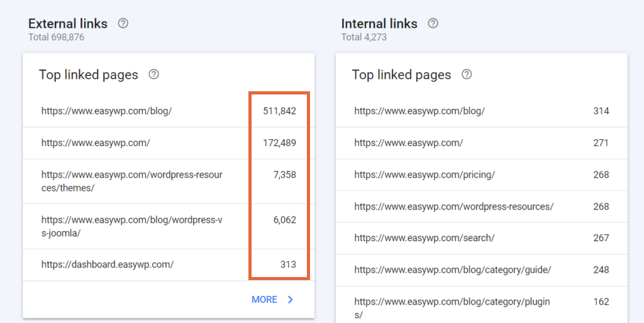The image size is (644, 323).
Task: Click the Total 4,273 text
Action: 364,37
